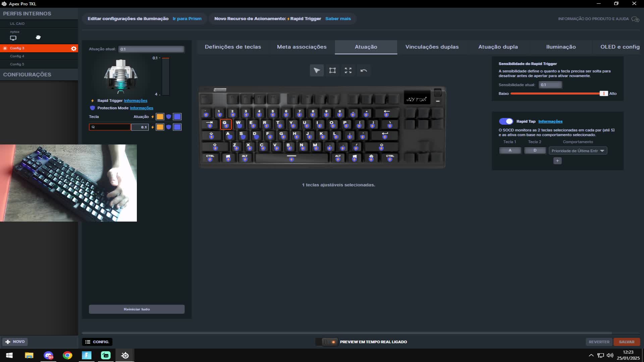The height and width of the screenshot is (362, 644).
Task: Click the hand icon under nytoz profile
Action: [x=38, y=37]
